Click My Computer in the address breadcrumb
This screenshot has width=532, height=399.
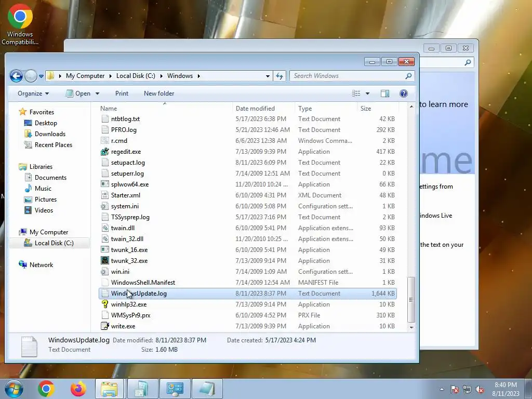point(85,76)
